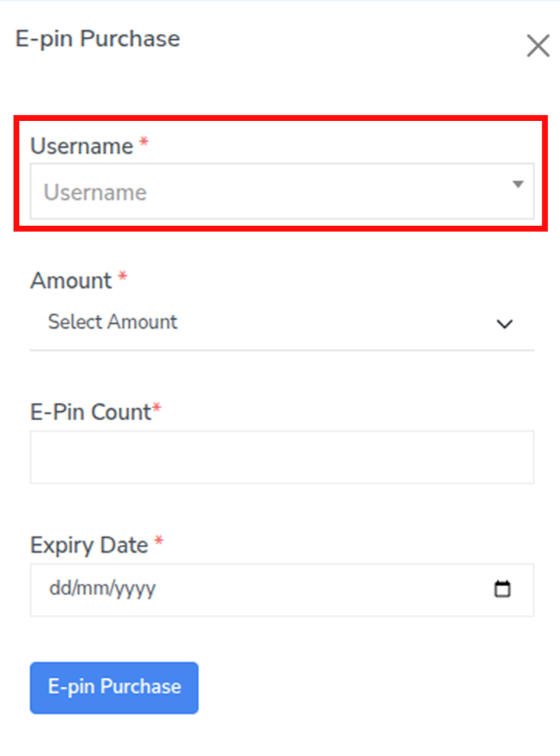The height and width of the screenshot is (756, 560).
Task: Click the Username dropdown triangle arrow
Action: tap(518, 185)
